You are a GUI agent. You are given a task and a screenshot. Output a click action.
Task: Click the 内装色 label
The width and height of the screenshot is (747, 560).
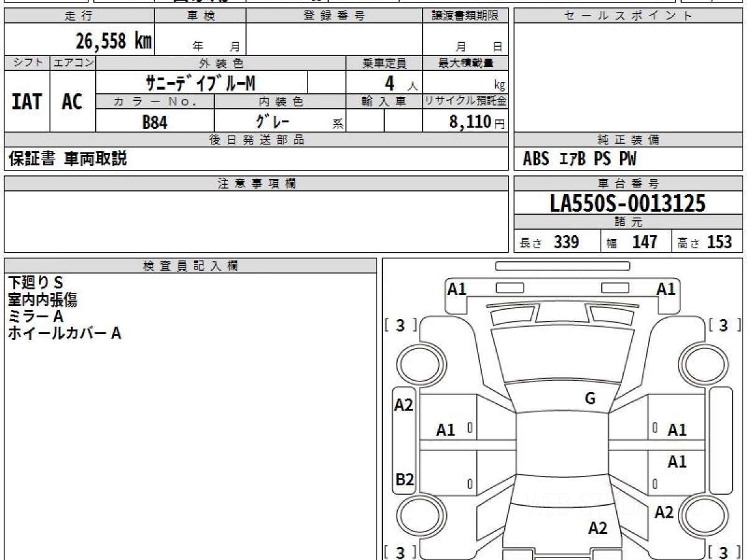click(x=280, y=101)
